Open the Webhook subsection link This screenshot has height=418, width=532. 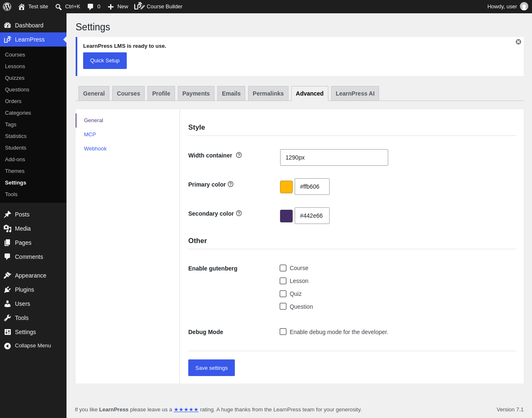point(95,149)
